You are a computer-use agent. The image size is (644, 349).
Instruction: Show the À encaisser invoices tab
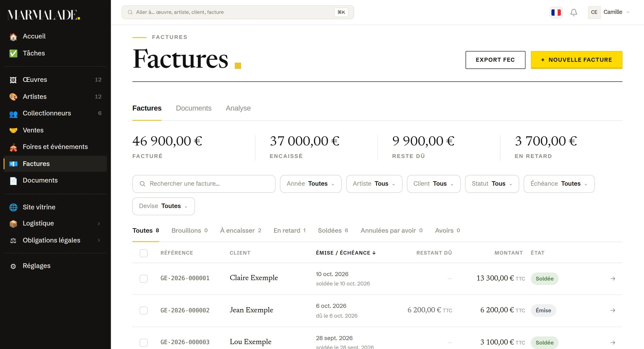[x=241, y=231]
